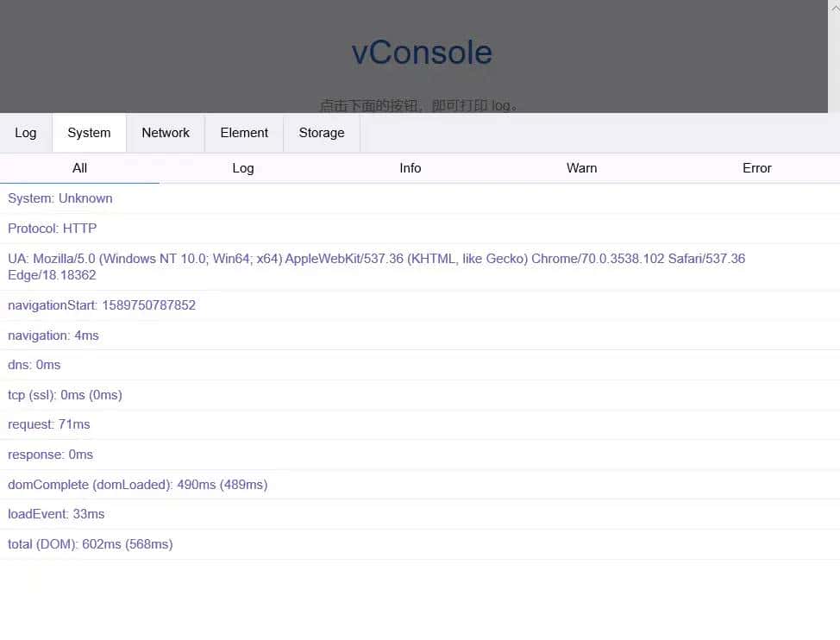Click the dns: 0ms entry
Image resolution: width=840 pixels, height=640 pixels.
(34, 365)
